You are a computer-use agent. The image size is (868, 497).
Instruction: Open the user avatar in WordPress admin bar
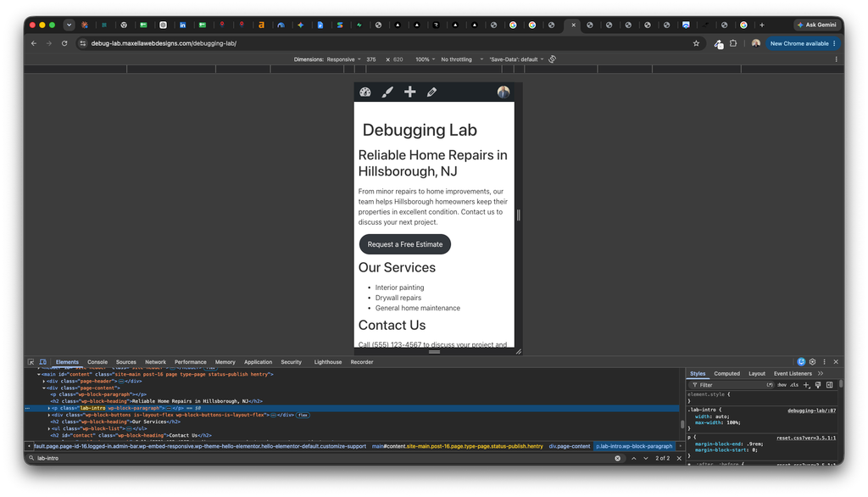tap(504, 92)
